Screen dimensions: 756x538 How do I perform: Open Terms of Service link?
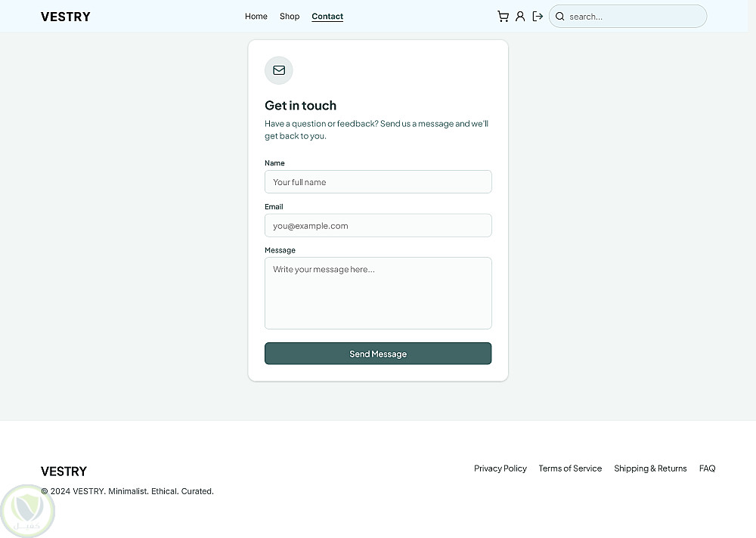tap(570, 468)
